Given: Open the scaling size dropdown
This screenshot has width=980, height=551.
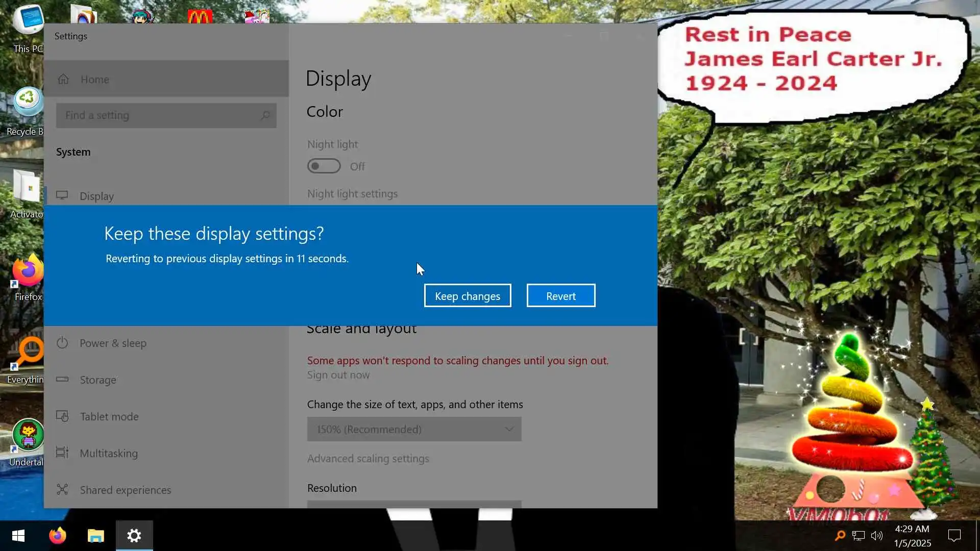Looking at the screenshot, I should point(414,430).
